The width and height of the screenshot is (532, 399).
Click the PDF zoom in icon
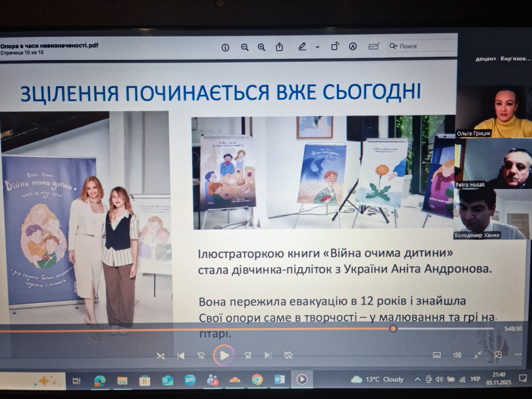(x=262, y=47)
